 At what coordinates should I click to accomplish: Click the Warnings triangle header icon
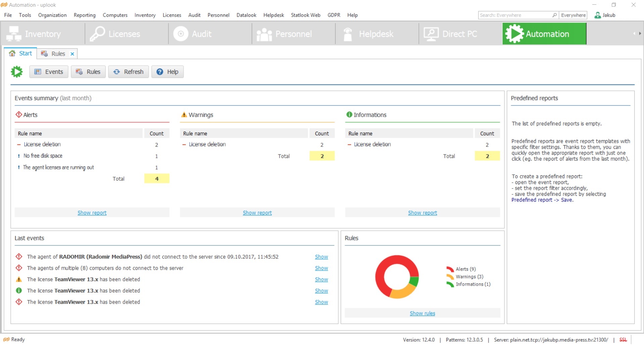184,115
